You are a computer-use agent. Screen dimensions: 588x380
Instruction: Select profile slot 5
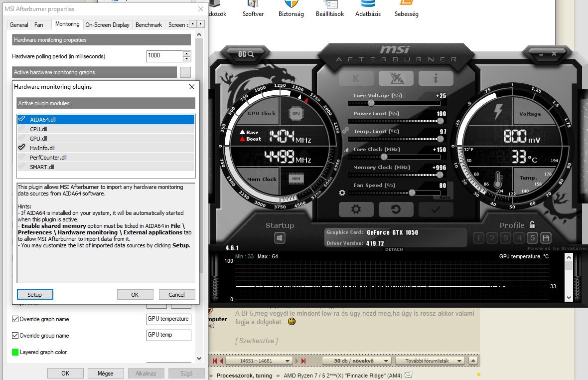[x=533, y=238]
